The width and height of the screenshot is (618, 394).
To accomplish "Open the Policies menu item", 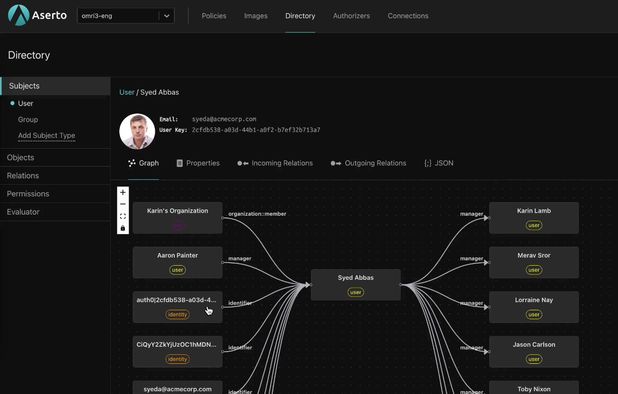I will (x=214, y=16).
